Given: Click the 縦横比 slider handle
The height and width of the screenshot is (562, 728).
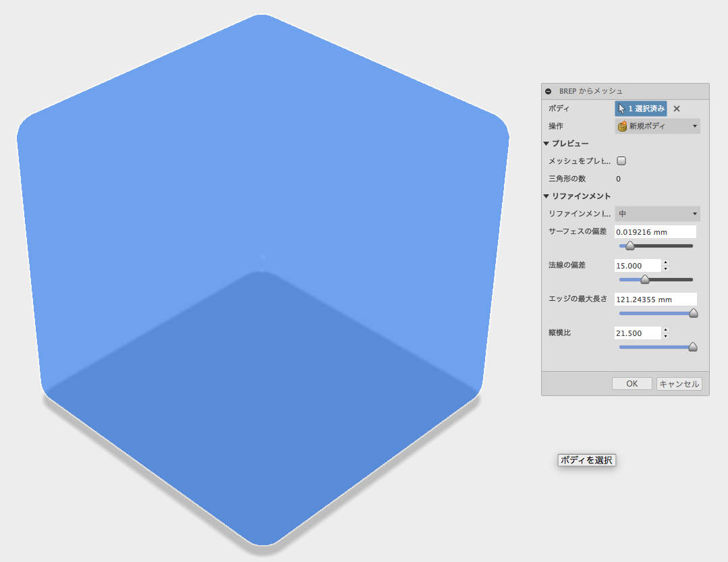Looking at the screenshot, I should pyautogui.click(x=693, y=347).
